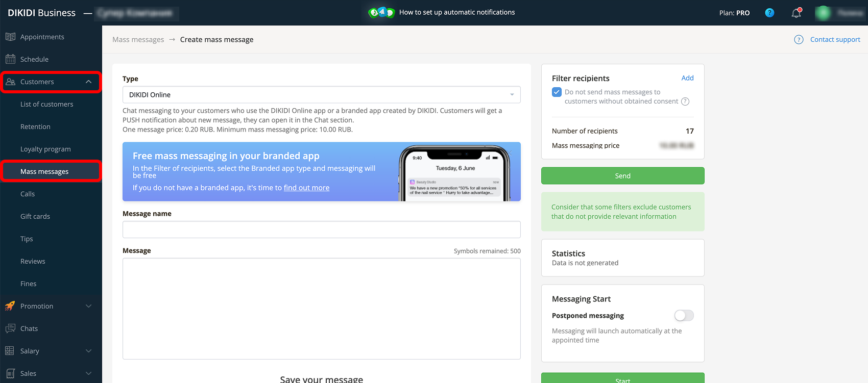
Task: Click the Number of recipients value 17
Action: [x=690, y=131]
